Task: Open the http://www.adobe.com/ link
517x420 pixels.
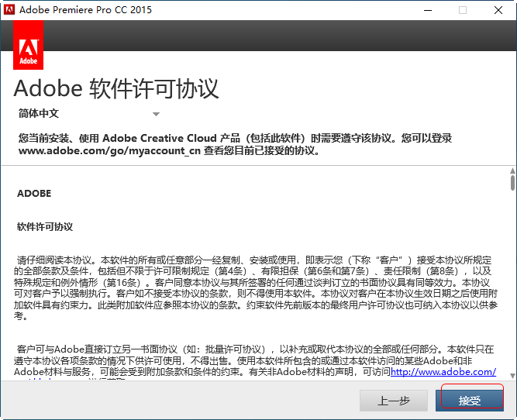Action: pyautogui.click(x=443, y=372)
